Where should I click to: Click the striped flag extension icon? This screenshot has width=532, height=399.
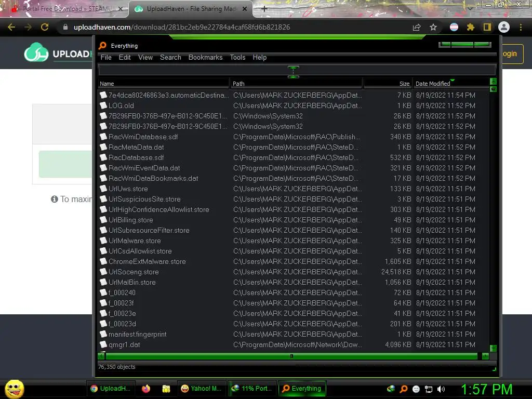click(x=454, y=27)
